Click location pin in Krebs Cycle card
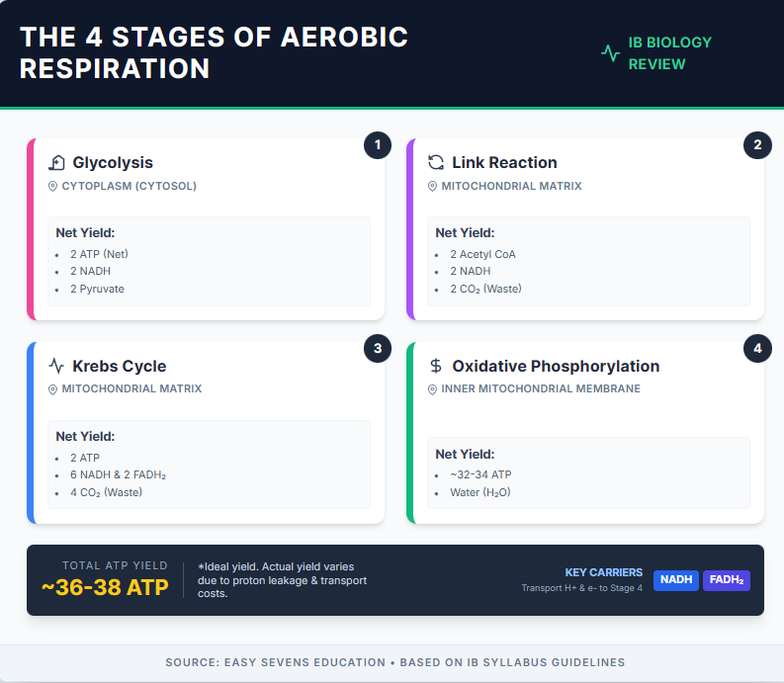 [52, 389]
